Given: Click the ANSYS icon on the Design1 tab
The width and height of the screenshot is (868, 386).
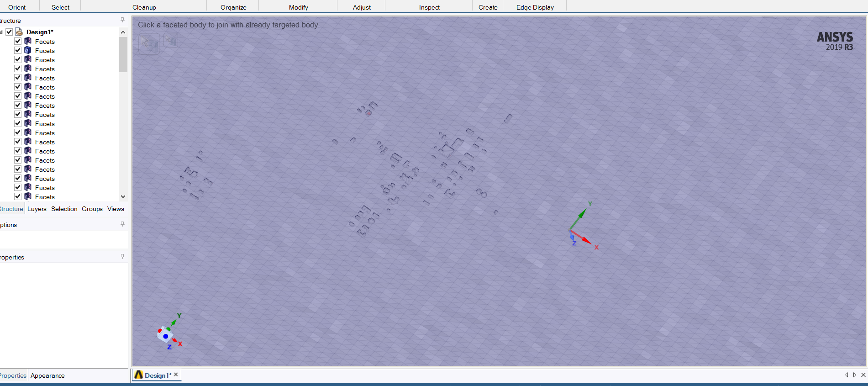Looking at the screenshot, I should point(139,375).
